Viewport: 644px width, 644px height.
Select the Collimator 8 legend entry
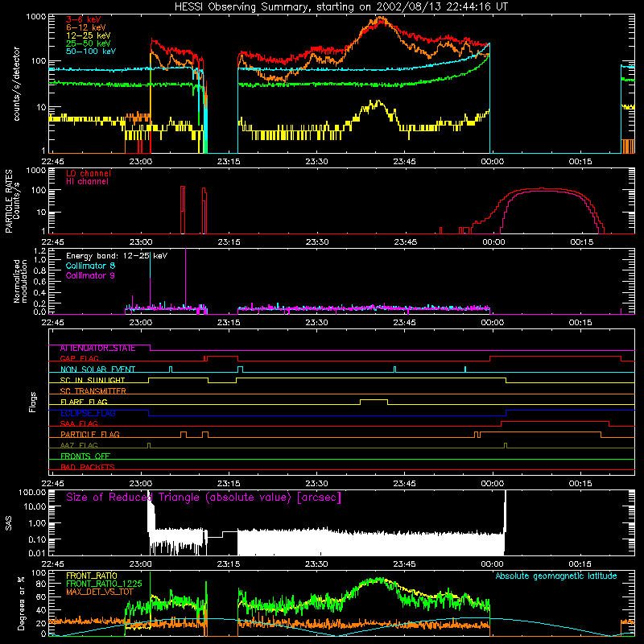click(x=90, y=266)
